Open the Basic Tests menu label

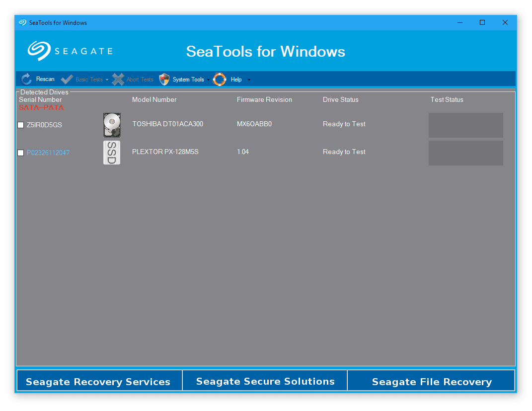pyautogui.click(x=89, y=80)
